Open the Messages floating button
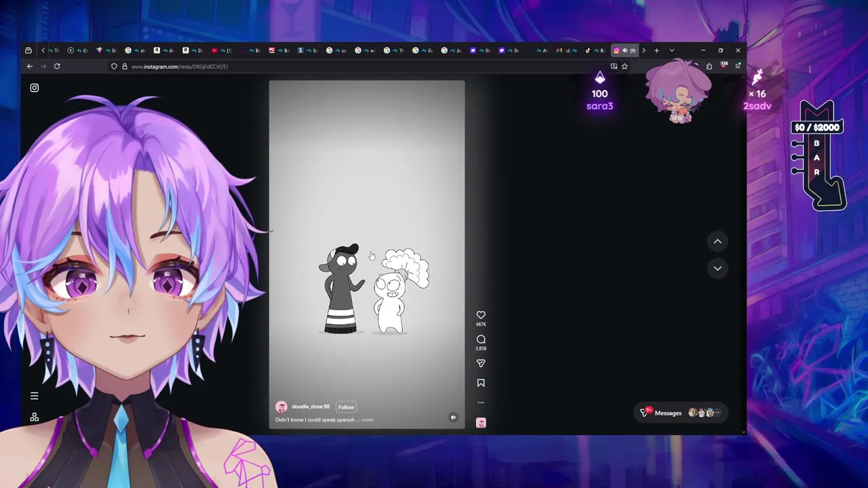 [680, 413]
